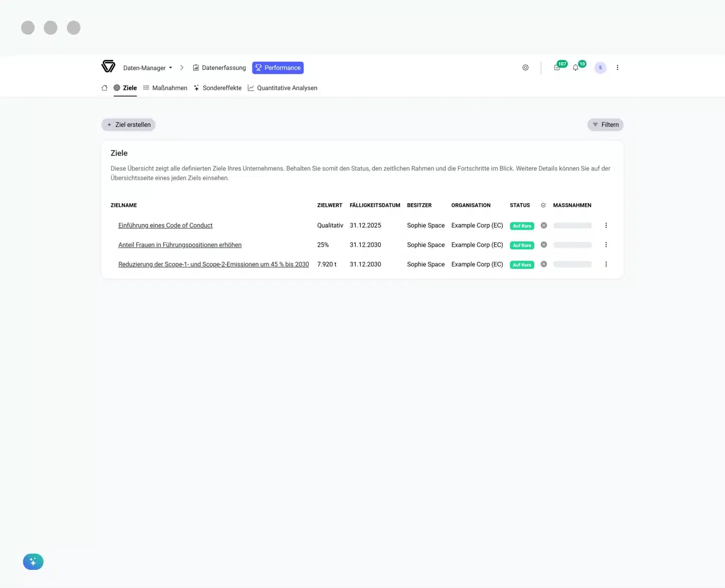Open the AI assistant sparkle button
Screen dimensions: 725x588
point(33,562)
